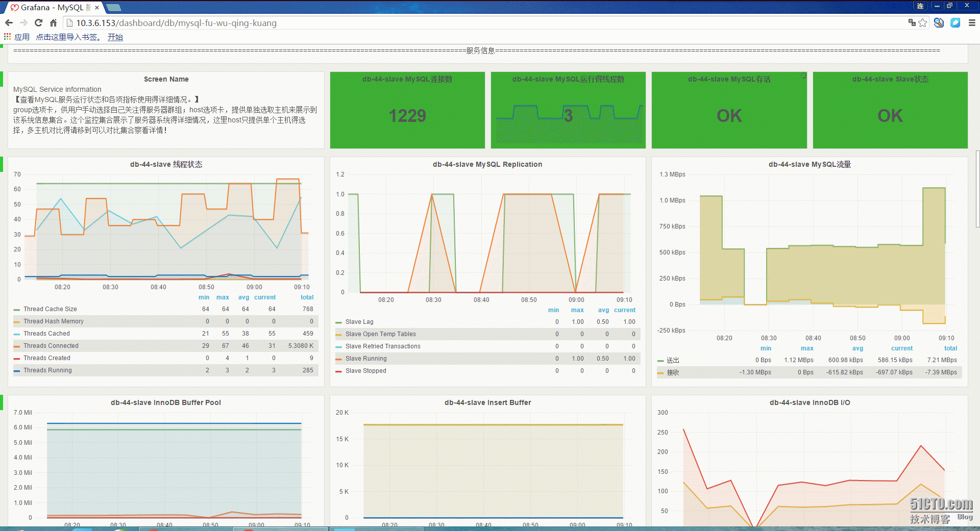Bookmark this page with the star icon

point(923,23)
